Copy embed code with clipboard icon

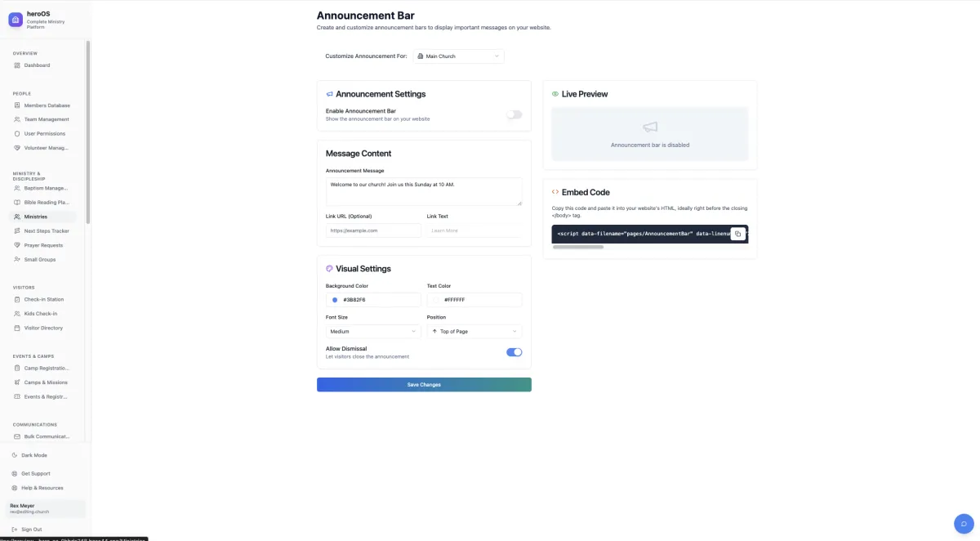point(737,234)
